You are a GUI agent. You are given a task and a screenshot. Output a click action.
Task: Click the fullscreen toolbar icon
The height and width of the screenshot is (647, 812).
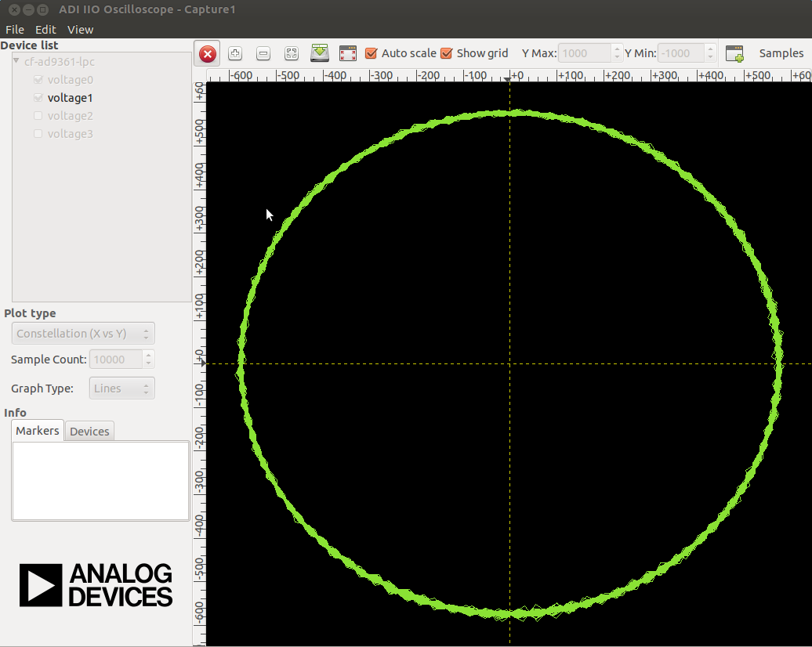point(347,53)
